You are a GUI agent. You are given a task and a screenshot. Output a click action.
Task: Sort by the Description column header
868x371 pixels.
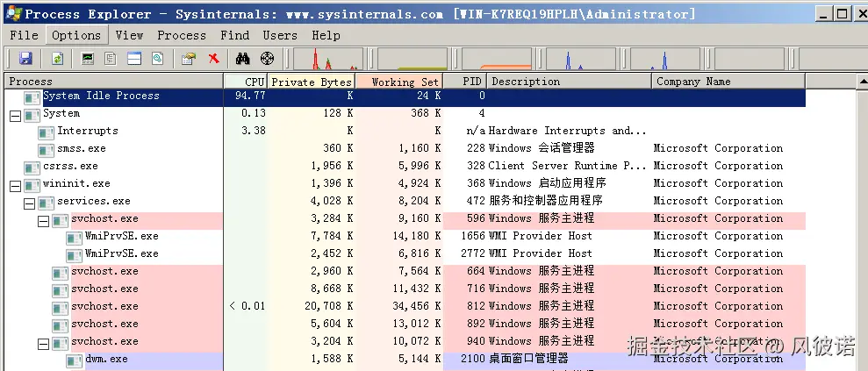[570, 82]
